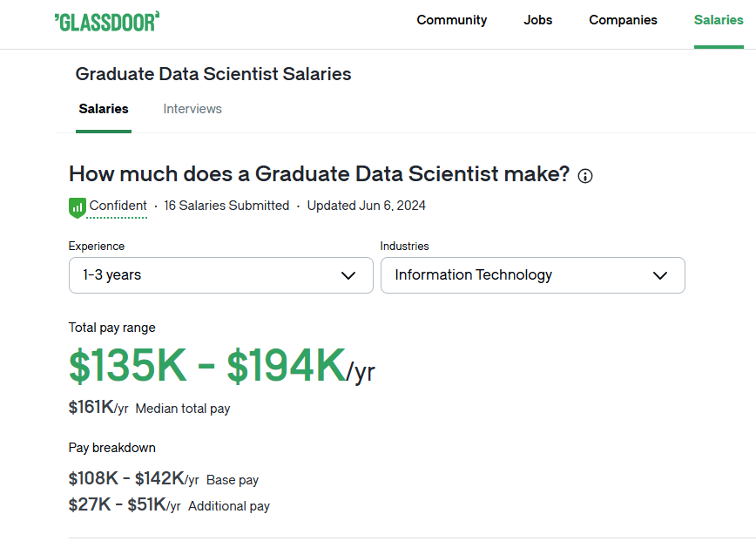
Task: Click the Industries dropdown chevron arrow
Action: tap(660, 275)
